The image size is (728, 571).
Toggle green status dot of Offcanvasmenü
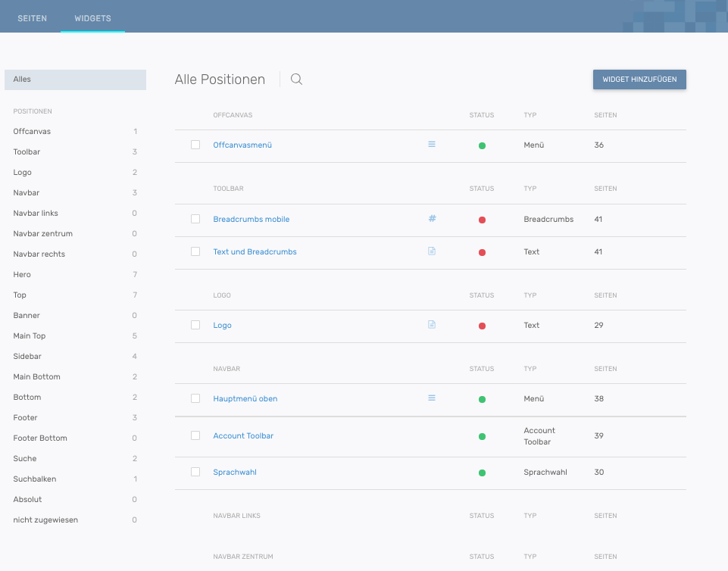coord(482,145)
